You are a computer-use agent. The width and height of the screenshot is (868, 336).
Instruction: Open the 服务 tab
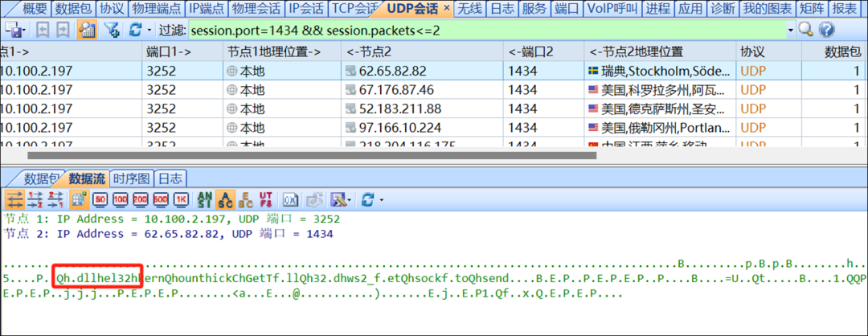pyautogui.click(x=534, y=8)
